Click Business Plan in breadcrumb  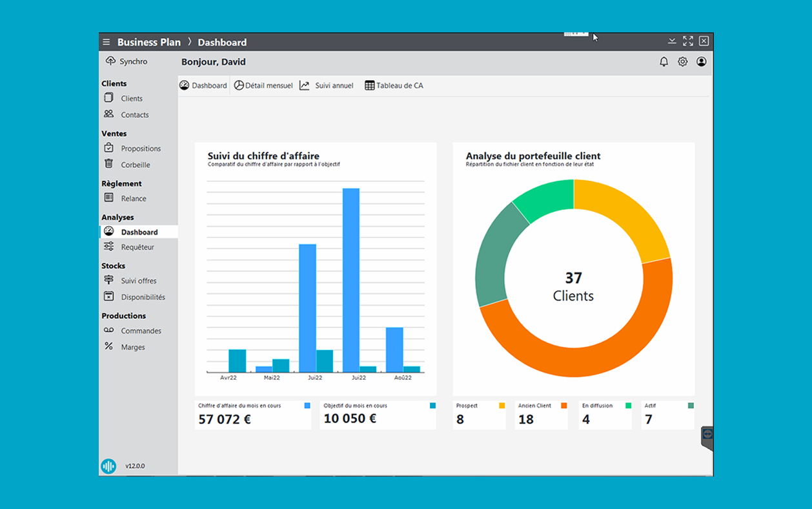(149, 42)
